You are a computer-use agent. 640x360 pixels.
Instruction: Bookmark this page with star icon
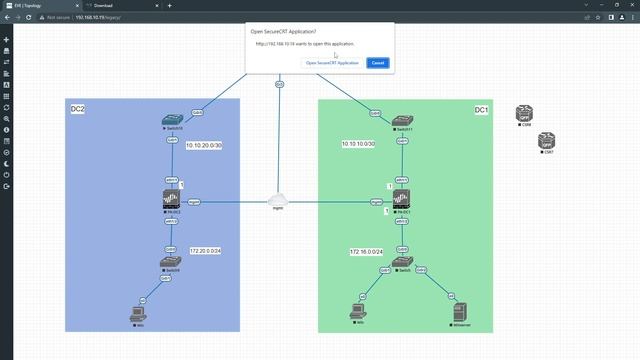(x=598, y=18)
